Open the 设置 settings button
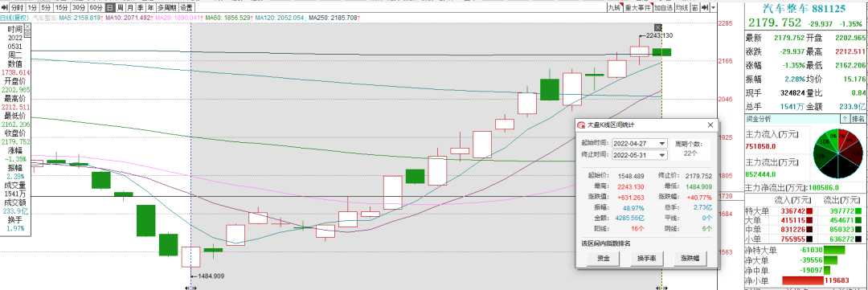The width and height of the screenshot is (868, 290). (x=186, y=8)
